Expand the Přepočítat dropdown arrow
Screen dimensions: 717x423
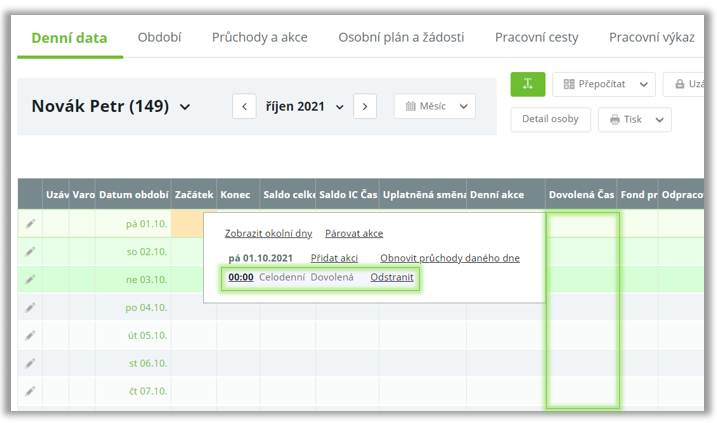pyautogui.click(x=644, y=85)
